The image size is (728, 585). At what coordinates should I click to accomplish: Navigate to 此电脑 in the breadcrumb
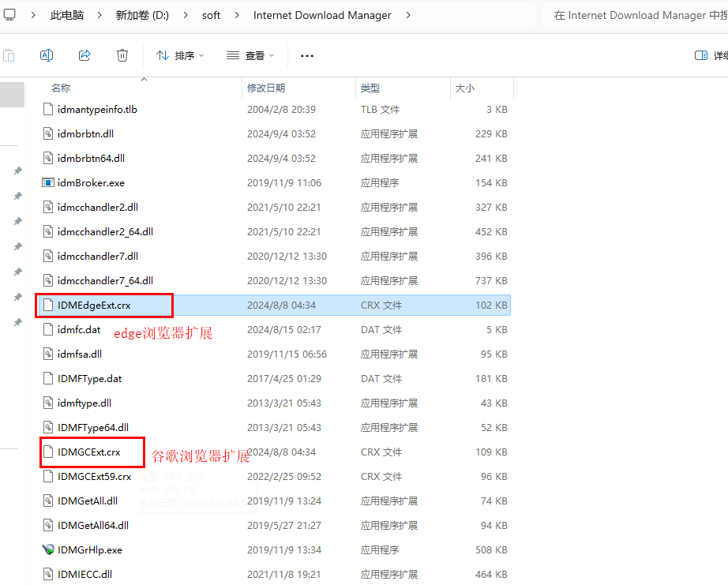67,15
